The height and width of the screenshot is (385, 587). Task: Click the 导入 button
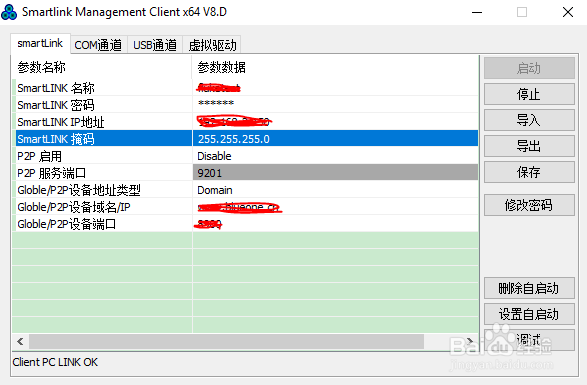coord(529,120)
